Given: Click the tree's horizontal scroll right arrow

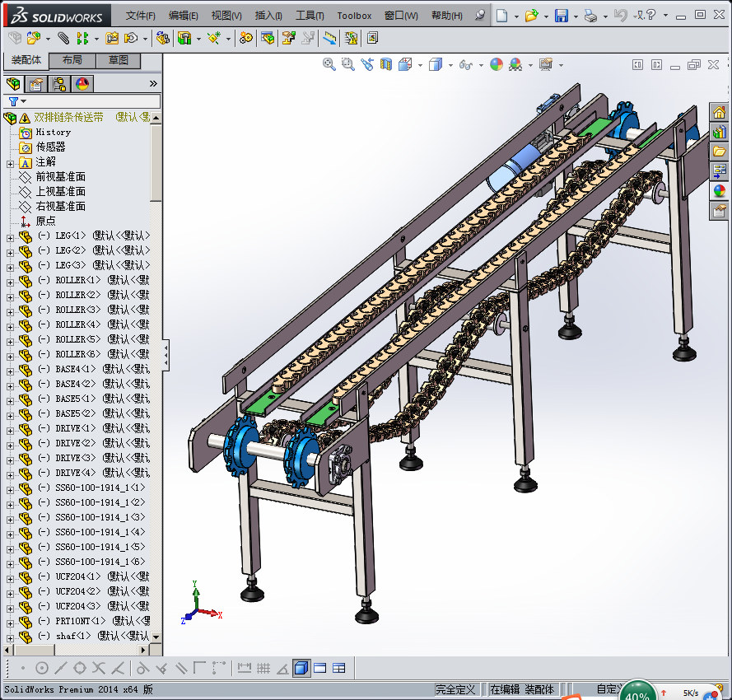Looking at the screenshot, I should pos(144,650).
